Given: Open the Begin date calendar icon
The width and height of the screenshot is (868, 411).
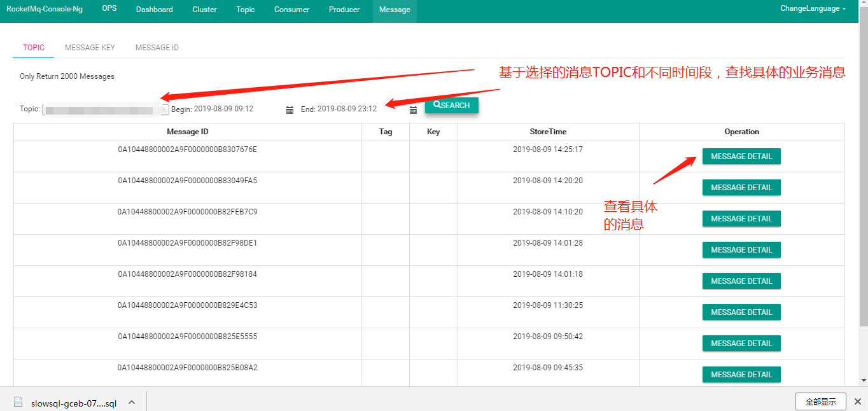Looking at the screenshot, I should (x=290, y=110).
